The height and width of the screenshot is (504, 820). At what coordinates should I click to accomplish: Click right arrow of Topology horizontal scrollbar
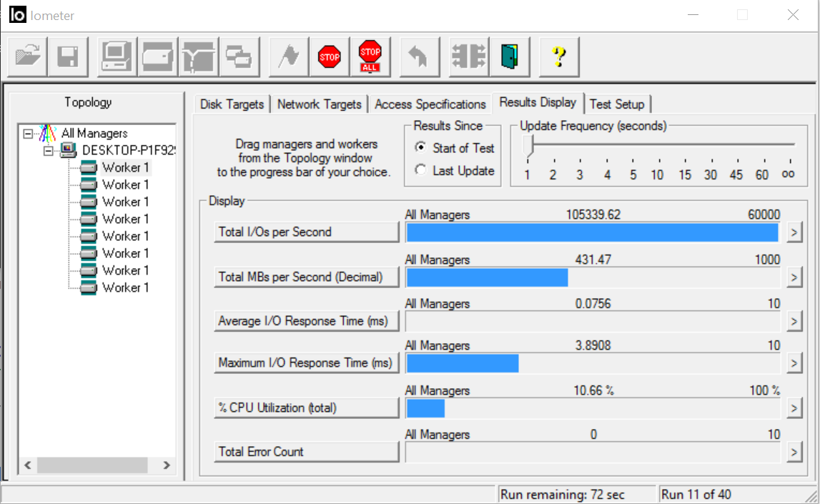(166, 465)
